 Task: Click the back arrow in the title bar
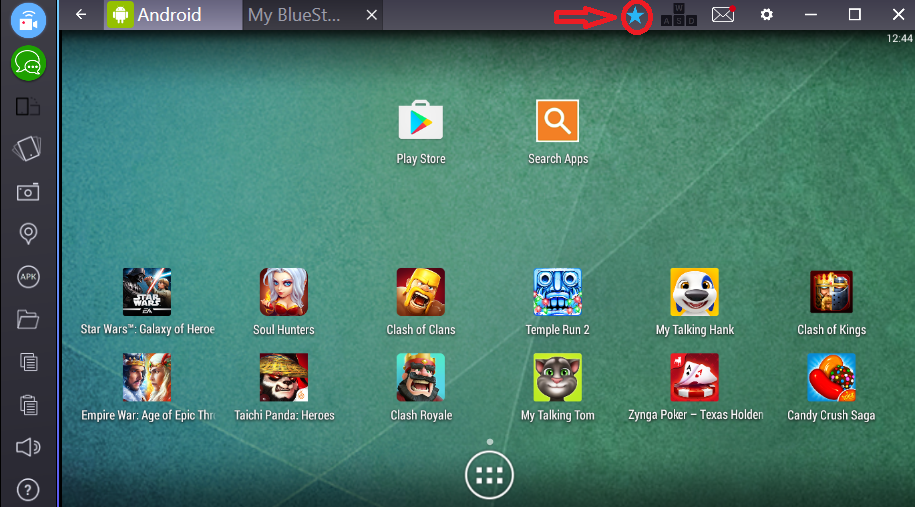(x=81, y=15)
